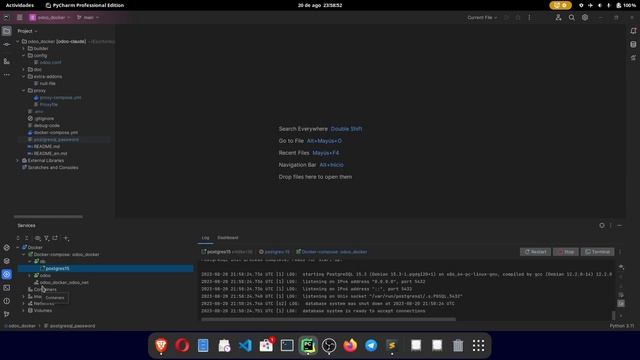640x360 pixels.
Task: Open the Commit tool window icon
Action: coord(7,44)
